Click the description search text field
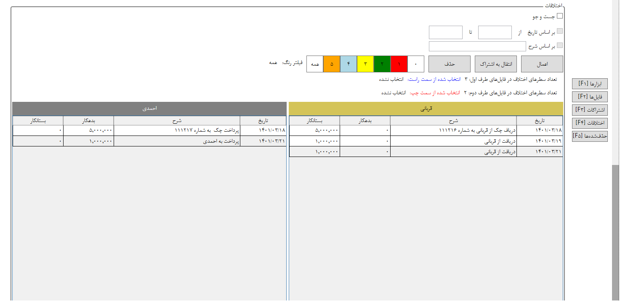644x303 pixels. [x=477, y=46]
